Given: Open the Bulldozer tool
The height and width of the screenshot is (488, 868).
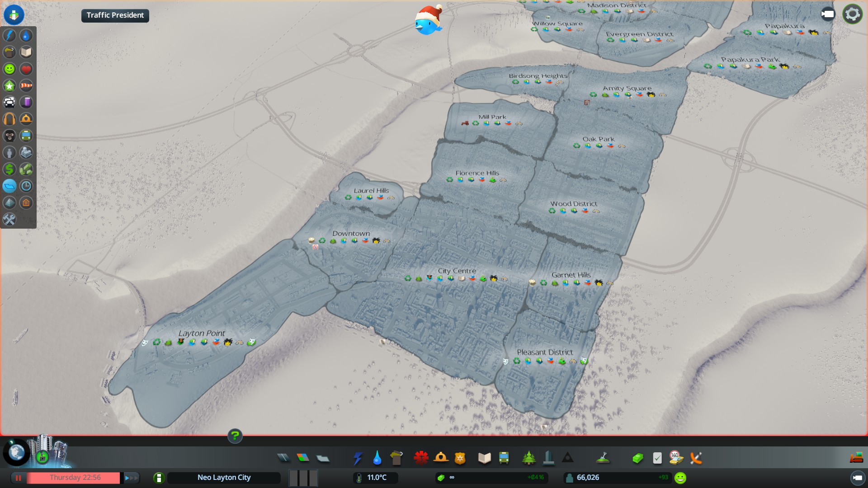Looking at the screenshot, I should click(856, 458).
